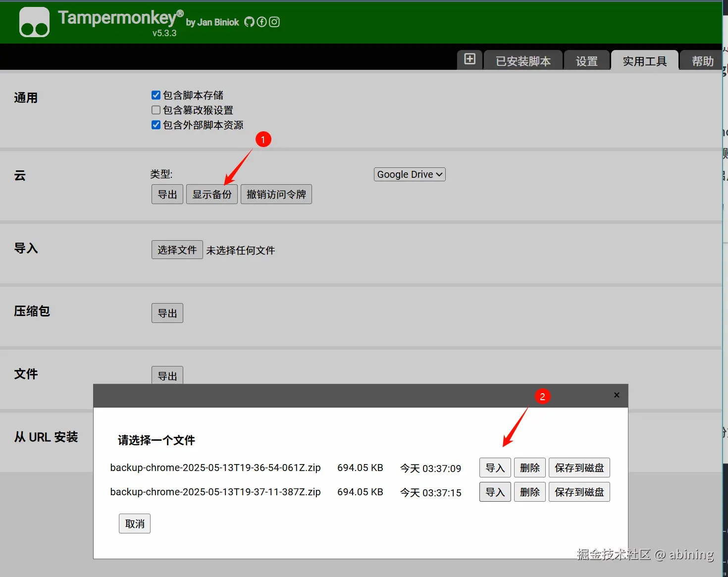Click filename backup-chrome-2025-05-13T19-37-11-387Z.zip
728x577 pixels.
click(x=215, y=492)
